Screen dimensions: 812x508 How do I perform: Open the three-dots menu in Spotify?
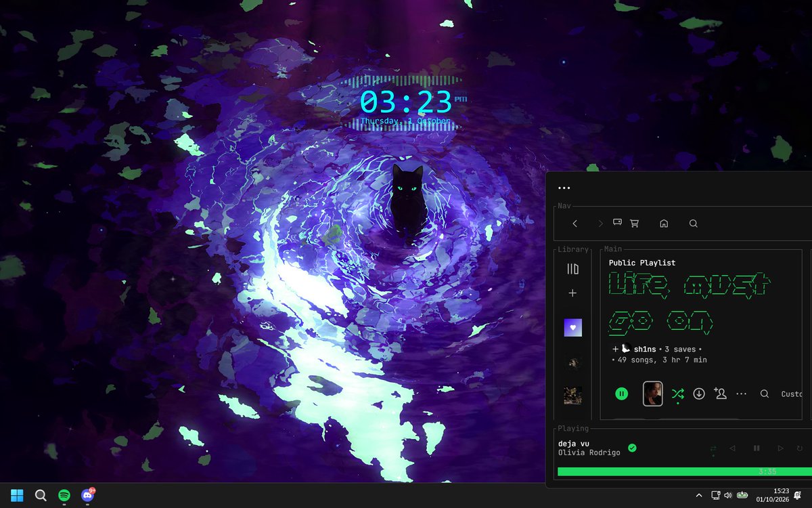(564, 188)
